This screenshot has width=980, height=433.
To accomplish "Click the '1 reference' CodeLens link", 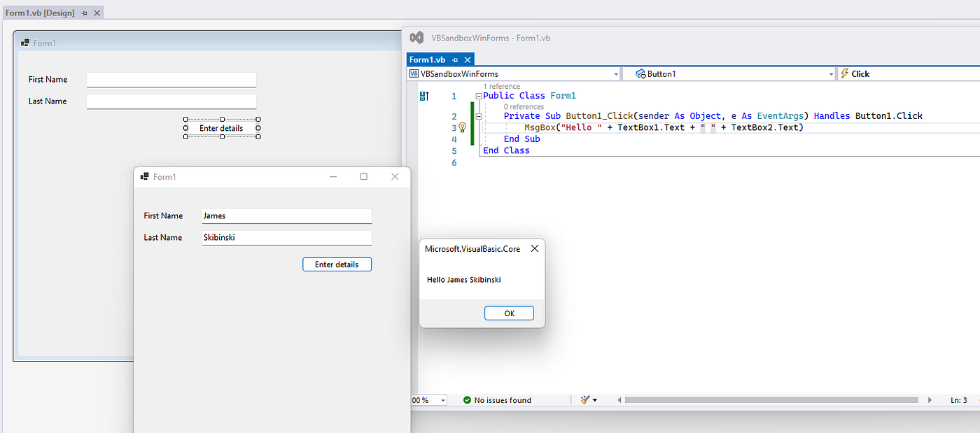I will 501,87.
